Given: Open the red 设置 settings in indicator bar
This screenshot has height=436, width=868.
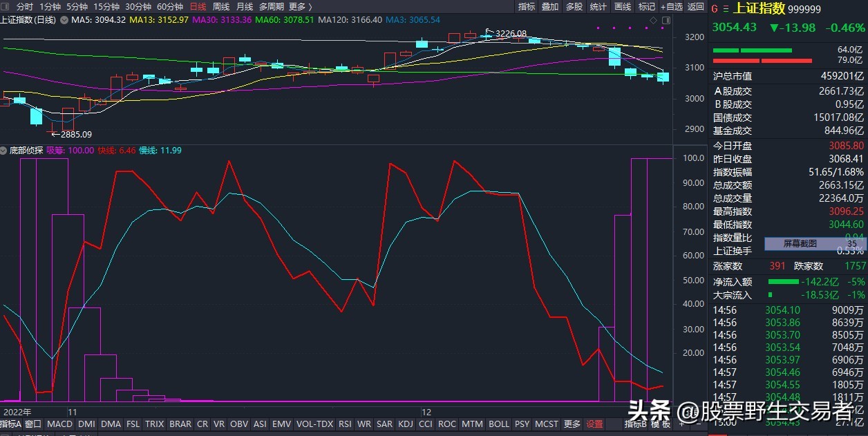Looking at the screenshot, I should [594, 424].
